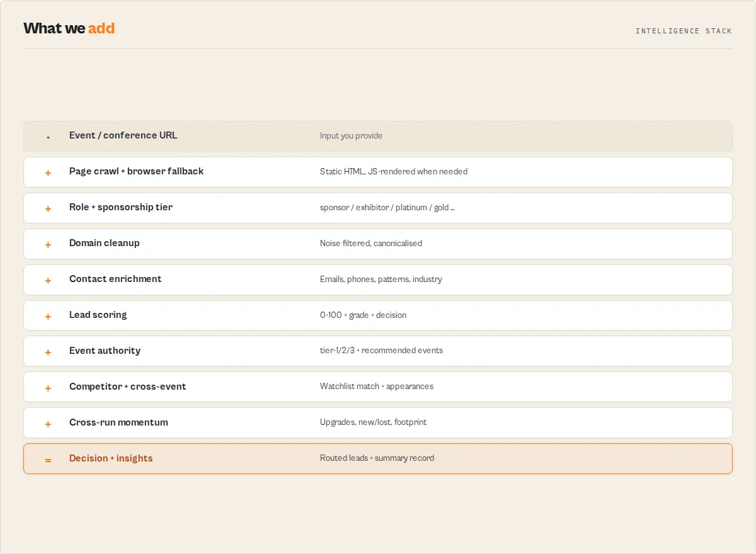Select the Contact enrichment label
Screen dimensions: 756x554
tap(115, 279)
